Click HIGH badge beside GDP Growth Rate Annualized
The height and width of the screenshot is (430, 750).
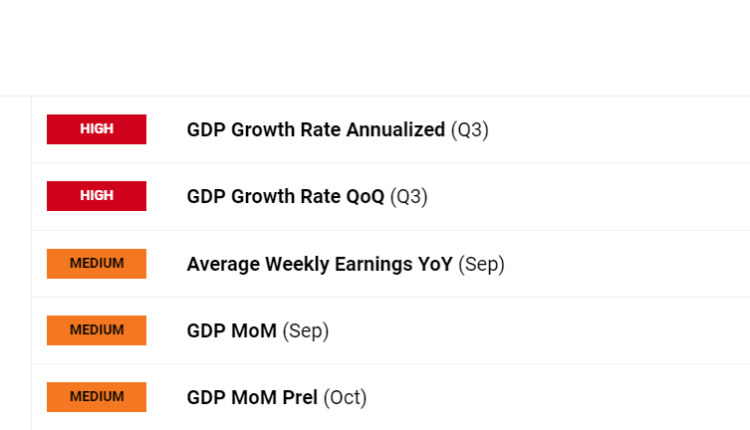click(96, 129)
